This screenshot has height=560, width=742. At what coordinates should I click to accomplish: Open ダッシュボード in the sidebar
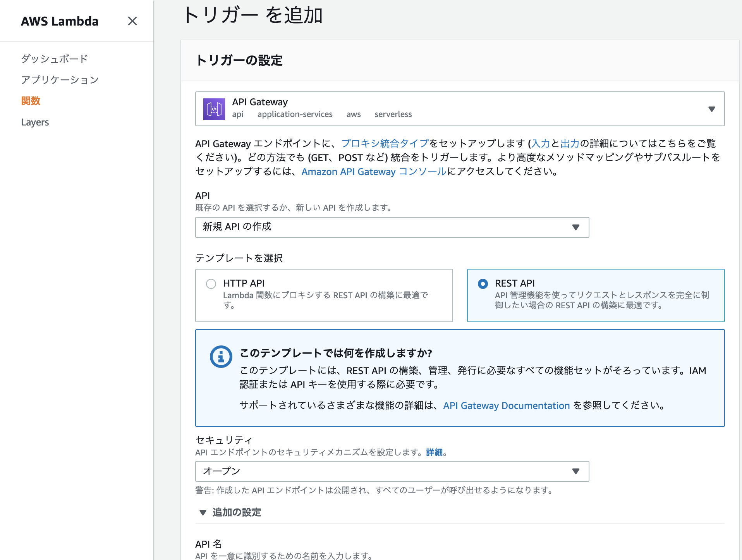tap(55, 59)
